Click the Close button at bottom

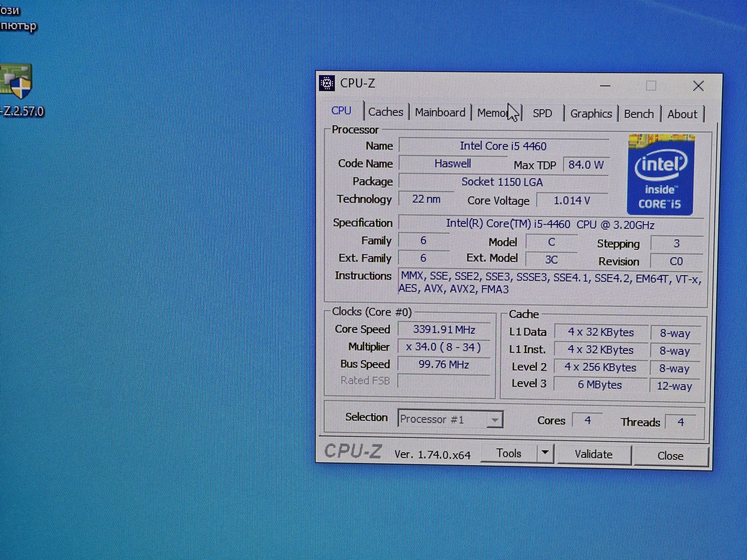point(670,456)
